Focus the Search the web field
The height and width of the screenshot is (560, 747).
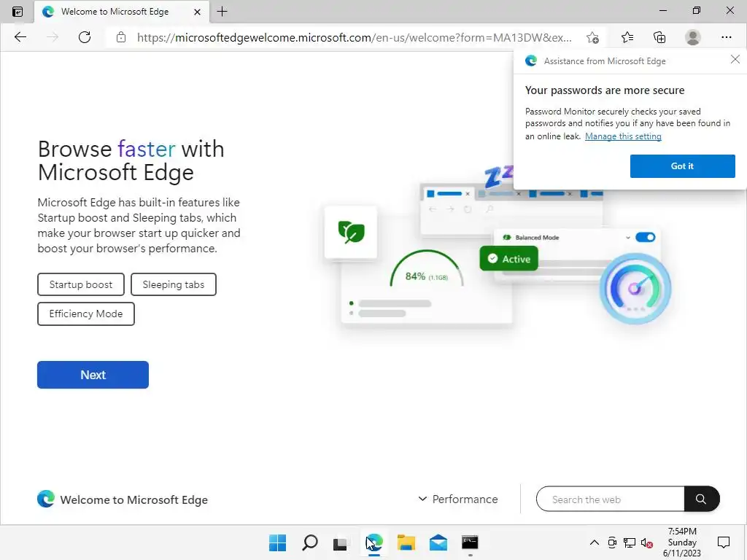pyautogui.click(x=611, y=499)
